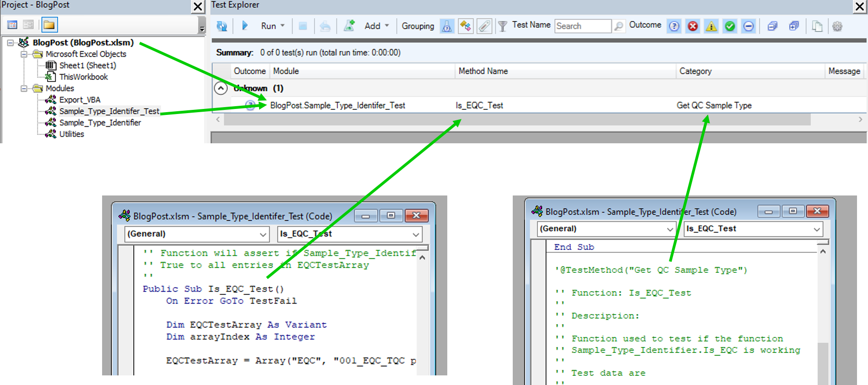Viewport: 868px width, 385px height.
Task: Click the right code window scroll-up arrow
Action: point(823,251)
